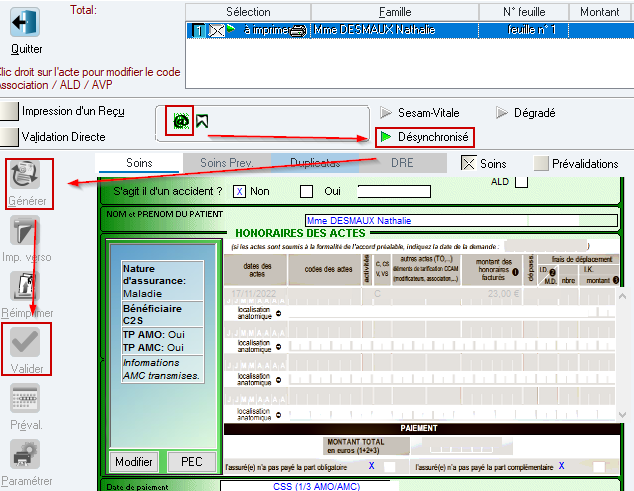Click the feuille n° 1 cell
This screenshot has width=634, height=491.
(x=523, y=31)
